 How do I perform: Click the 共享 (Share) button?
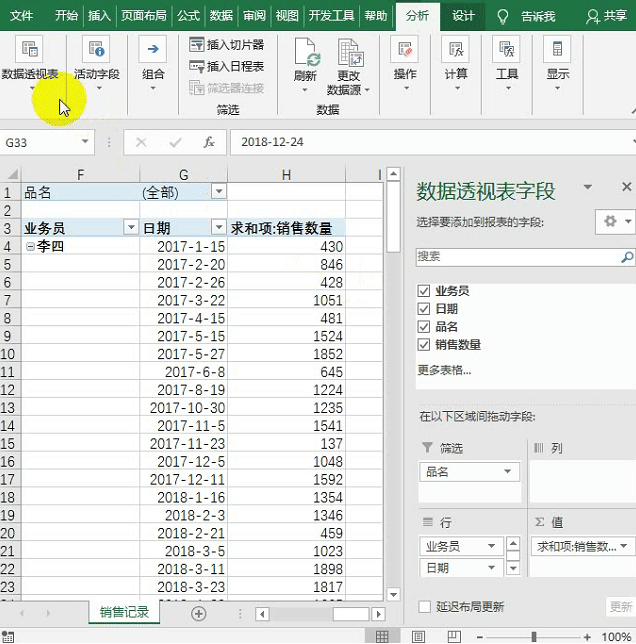606,16
